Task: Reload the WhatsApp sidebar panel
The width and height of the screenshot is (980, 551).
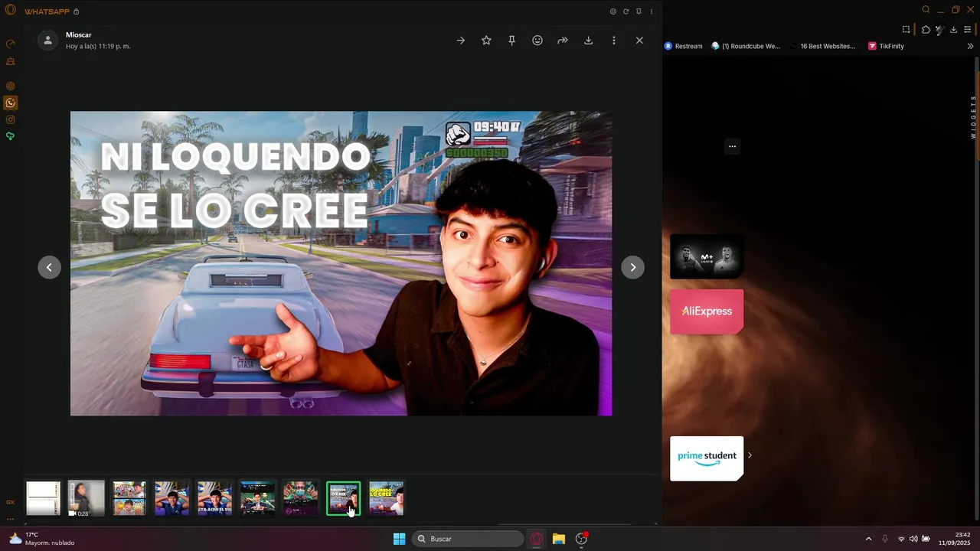Action: (x=626, y=11)
